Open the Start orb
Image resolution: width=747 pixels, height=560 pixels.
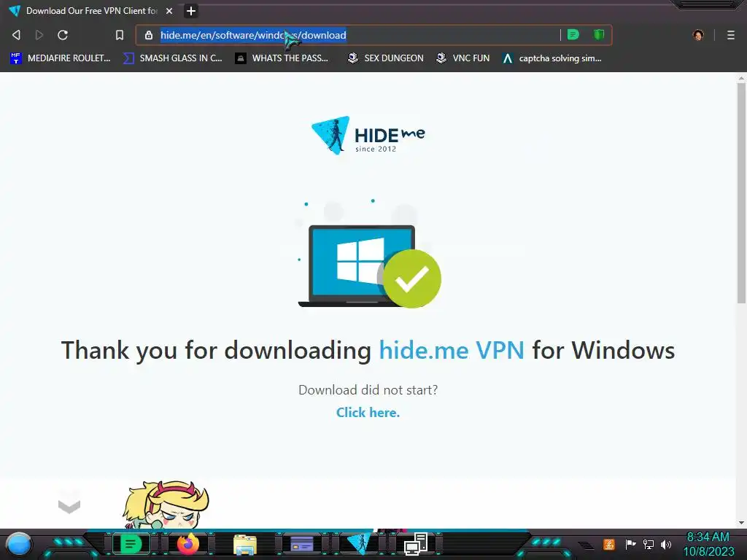[19, 544]
